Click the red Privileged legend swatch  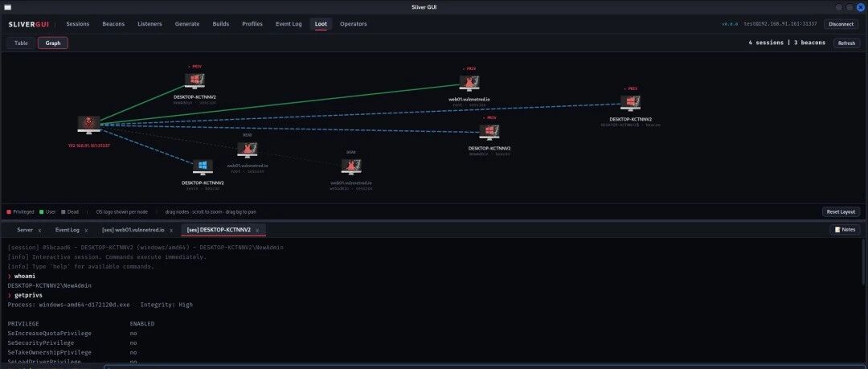click(9, 211)
